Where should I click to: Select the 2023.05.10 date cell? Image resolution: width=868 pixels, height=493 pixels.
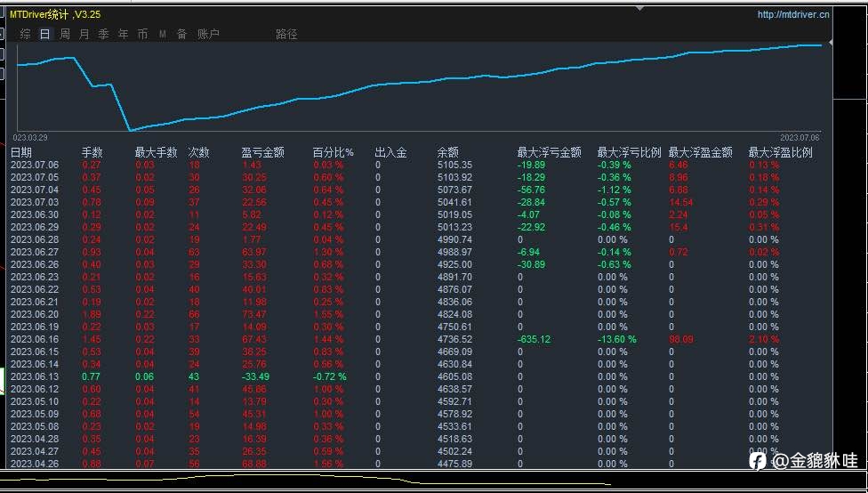coord(35,401)
